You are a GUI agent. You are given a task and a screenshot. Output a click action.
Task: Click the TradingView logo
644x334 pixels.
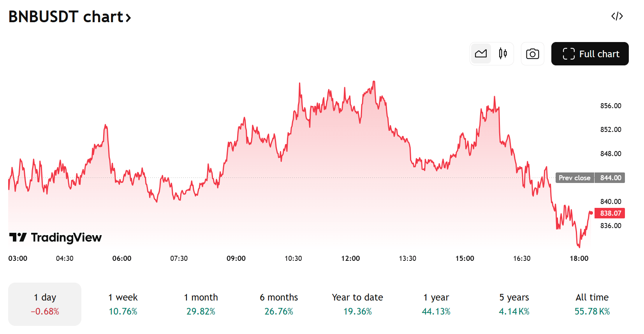[55, 237]
